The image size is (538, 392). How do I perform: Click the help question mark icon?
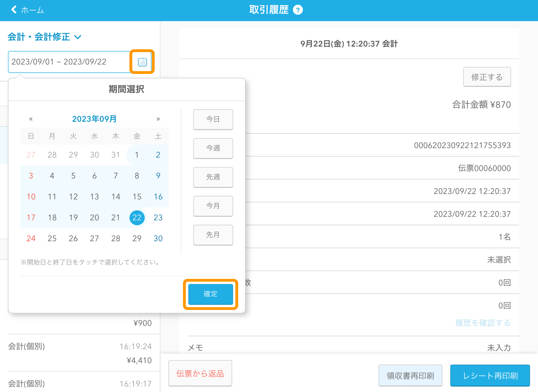(298, 10)
